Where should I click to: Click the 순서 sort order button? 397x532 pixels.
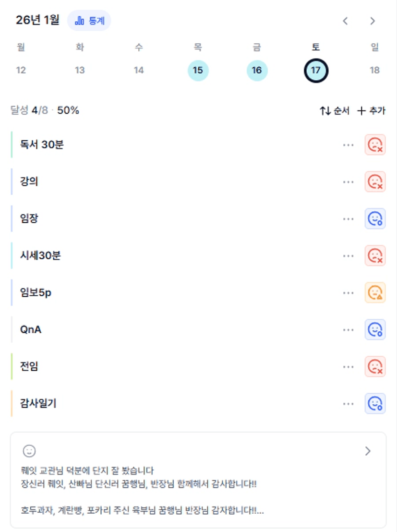335,111
